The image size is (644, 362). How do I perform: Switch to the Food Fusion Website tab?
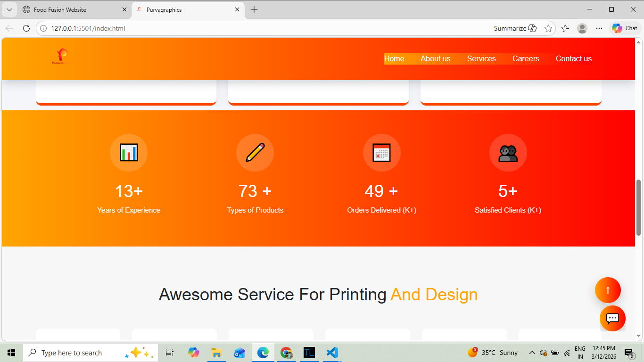[x=60, y=9]
